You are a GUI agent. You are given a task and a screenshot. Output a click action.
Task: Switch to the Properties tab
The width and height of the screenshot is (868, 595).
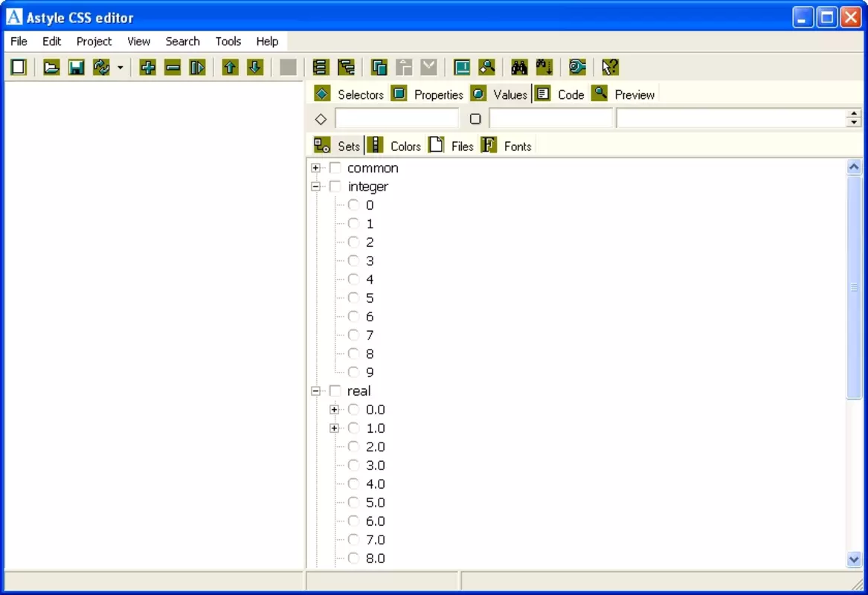click(x=427, y=94)
